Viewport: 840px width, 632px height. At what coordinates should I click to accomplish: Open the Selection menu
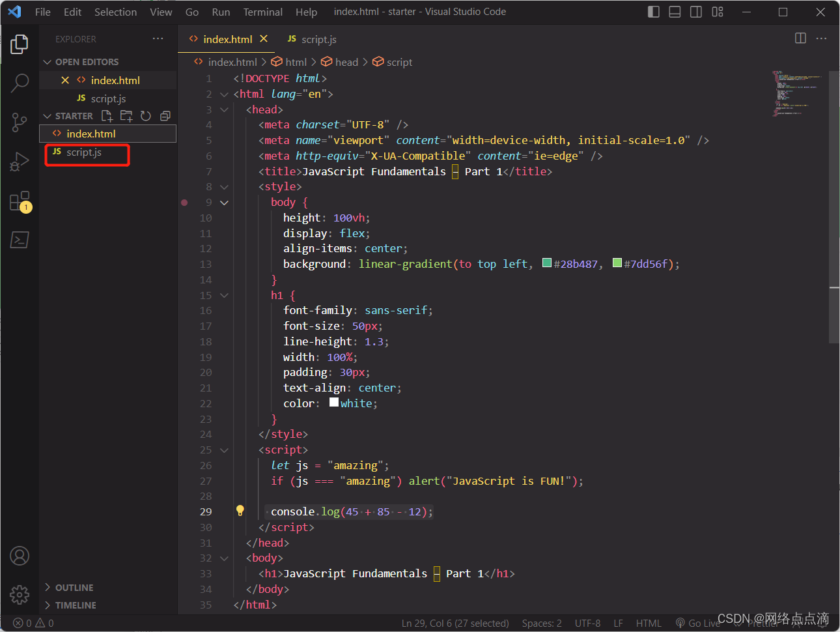click(x=115, y=12)
